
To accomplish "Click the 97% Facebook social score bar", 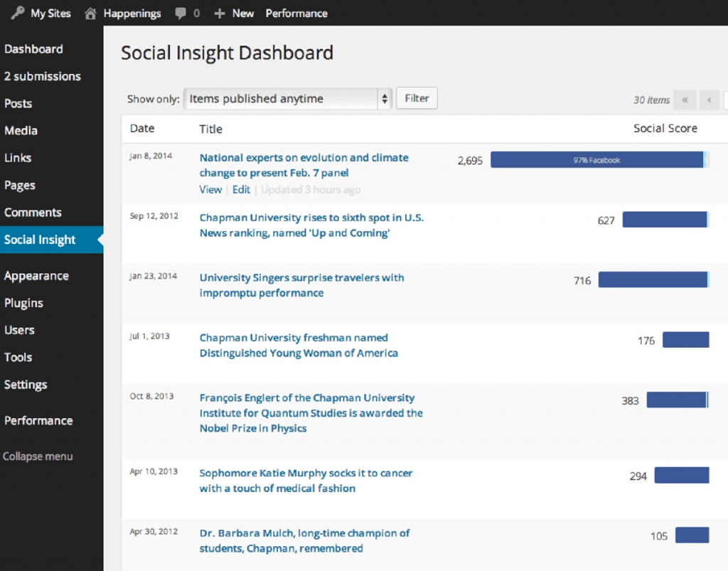I will tap(599, 160).
